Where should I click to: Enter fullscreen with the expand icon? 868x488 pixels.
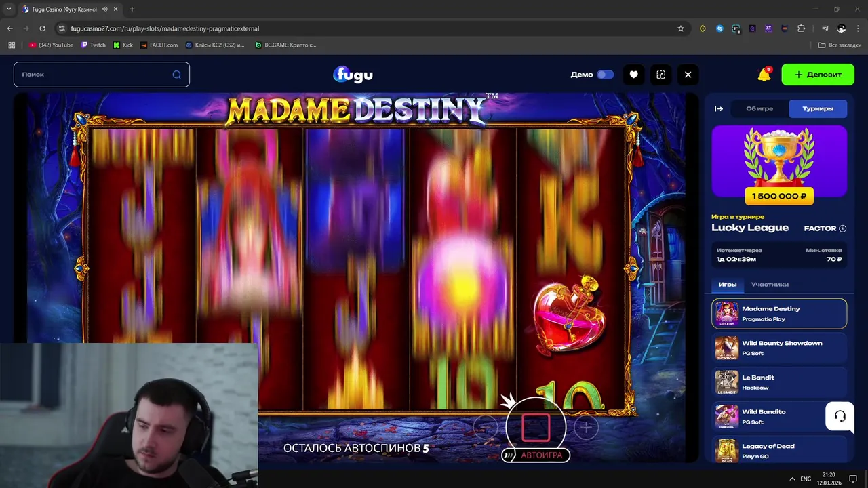coord(660,75)
